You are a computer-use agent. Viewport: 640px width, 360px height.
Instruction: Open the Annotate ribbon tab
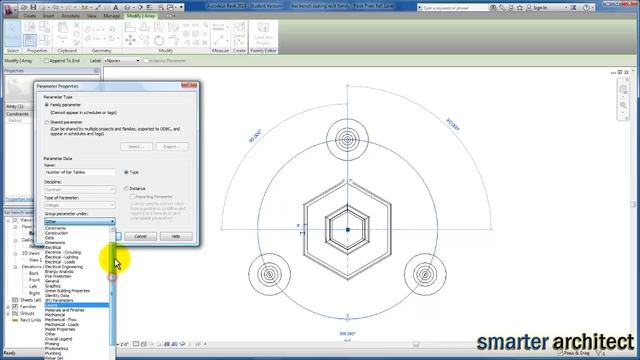pos(71,16)
